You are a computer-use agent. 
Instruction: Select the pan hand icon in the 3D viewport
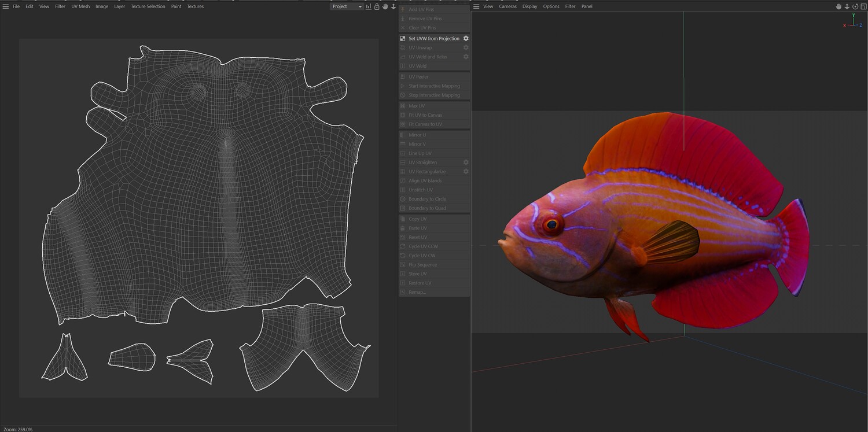[x=838, y=6]
